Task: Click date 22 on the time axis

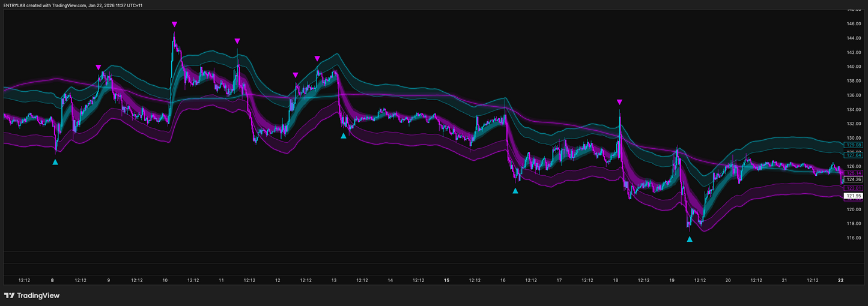Action: 840,280
